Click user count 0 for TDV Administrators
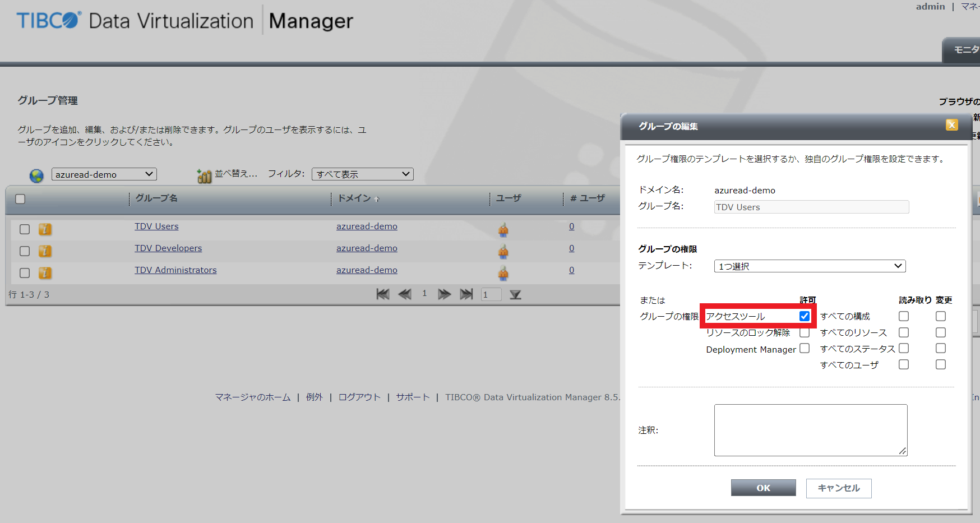980x523 pixels. pos(572,270)
